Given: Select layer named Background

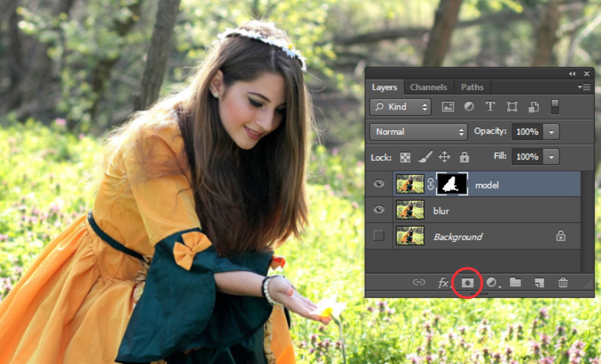Looking at the screenshot, I should pos(458,237).
